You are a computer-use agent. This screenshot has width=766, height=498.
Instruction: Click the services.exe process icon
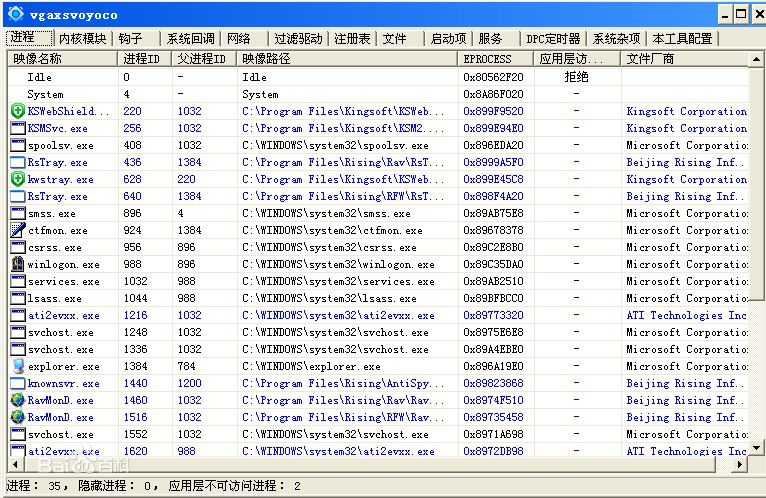[18, 281]
